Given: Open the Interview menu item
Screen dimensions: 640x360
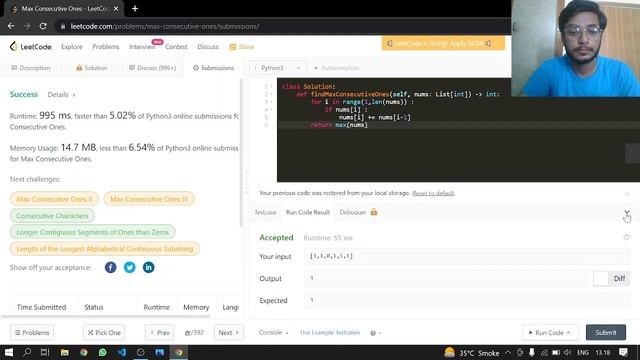Looking at the screenshot, I should coord(142,47).
